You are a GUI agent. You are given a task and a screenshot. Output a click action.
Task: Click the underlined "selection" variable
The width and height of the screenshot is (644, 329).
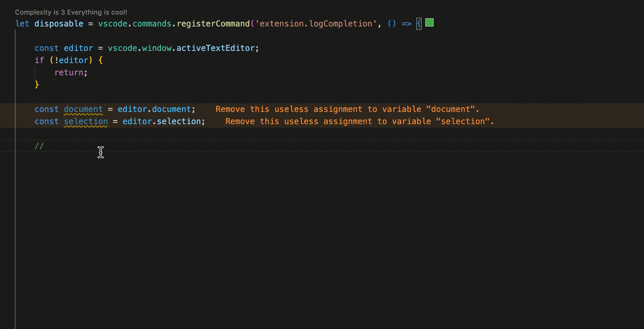click(x=86, y=121)
